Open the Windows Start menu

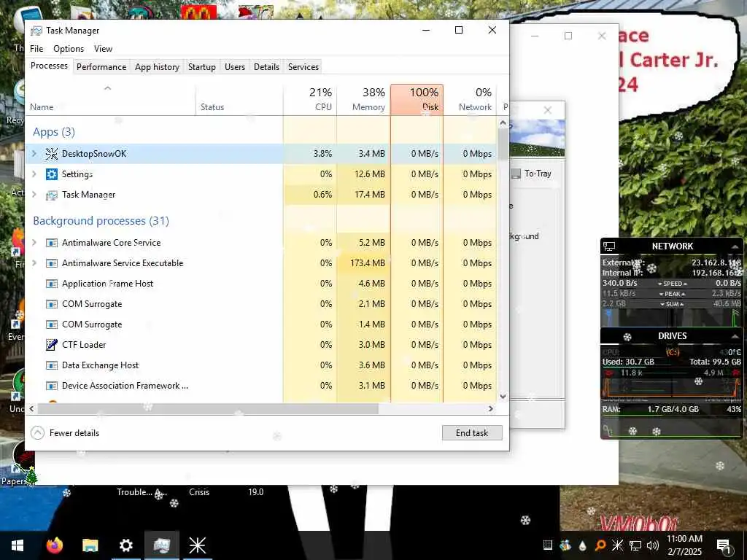click(x=18, y=545)
